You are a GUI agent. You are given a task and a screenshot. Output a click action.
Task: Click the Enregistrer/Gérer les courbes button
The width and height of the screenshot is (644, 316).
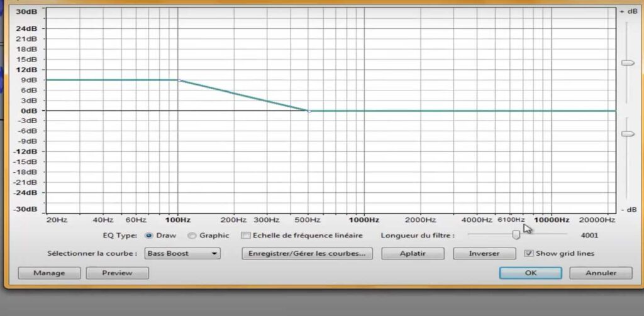[307, 254]
